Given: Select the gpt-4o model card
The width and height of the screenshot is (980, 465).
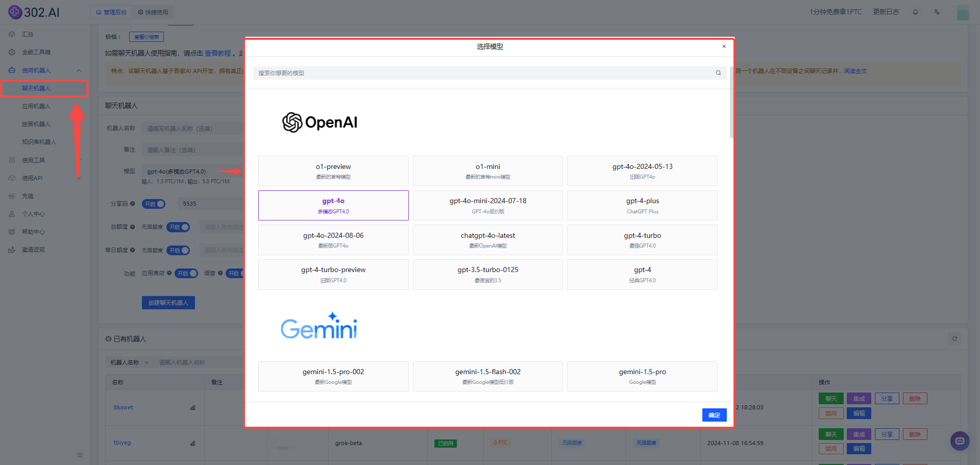Looking at the screenshot, I should [333, 205].
